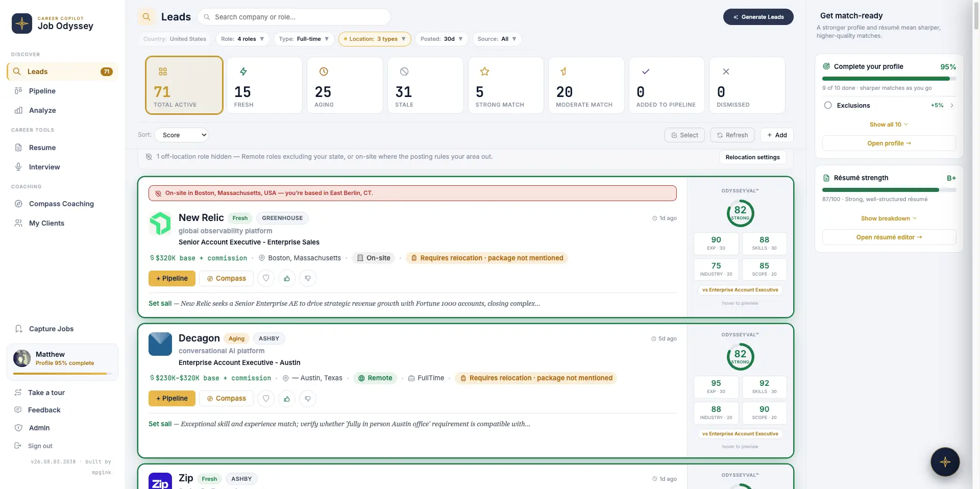Click the Capture Jobs bookmark icon
The image size is (980, 489).
click(x=18, y=329)
